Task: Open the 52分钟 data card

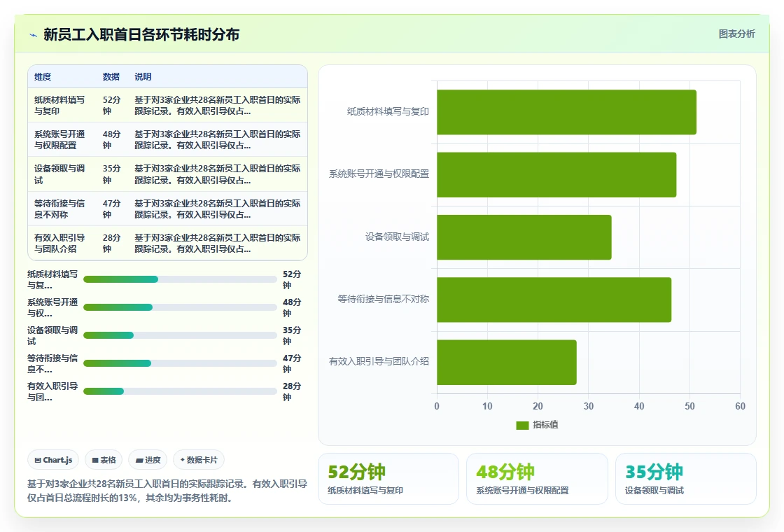Action: (388, 479)
